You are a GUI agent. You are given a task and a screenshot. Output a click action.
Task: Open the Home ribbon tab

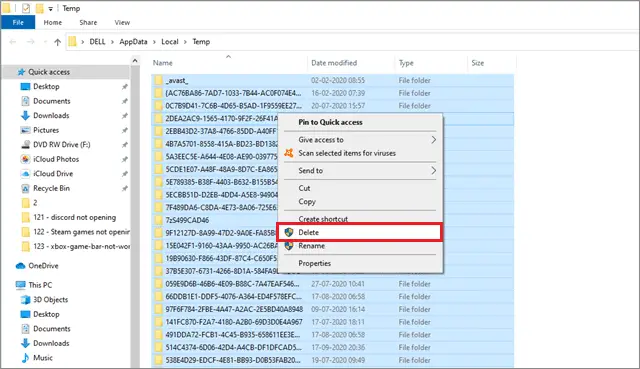point(53,22)
